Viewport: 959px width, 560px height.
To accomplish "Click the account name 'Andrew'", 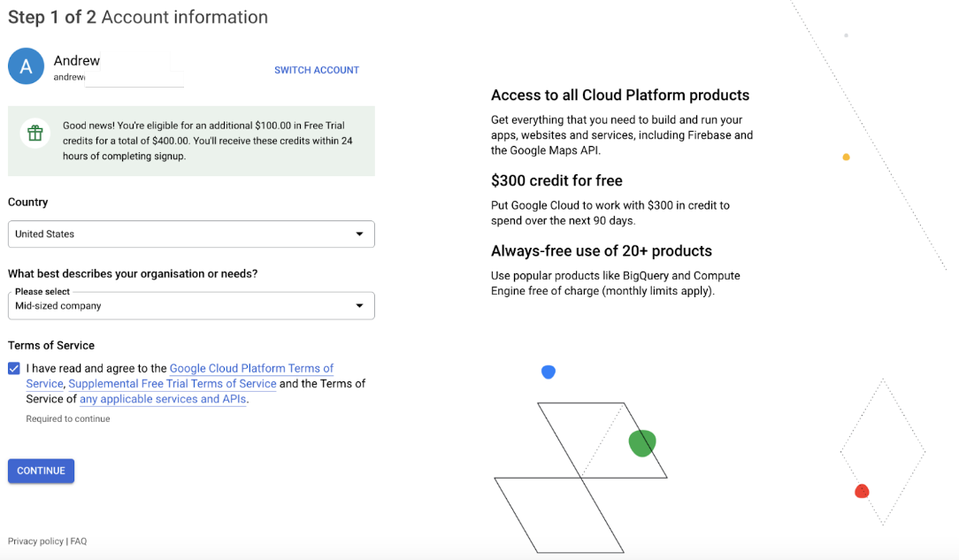I will point(76,60).
